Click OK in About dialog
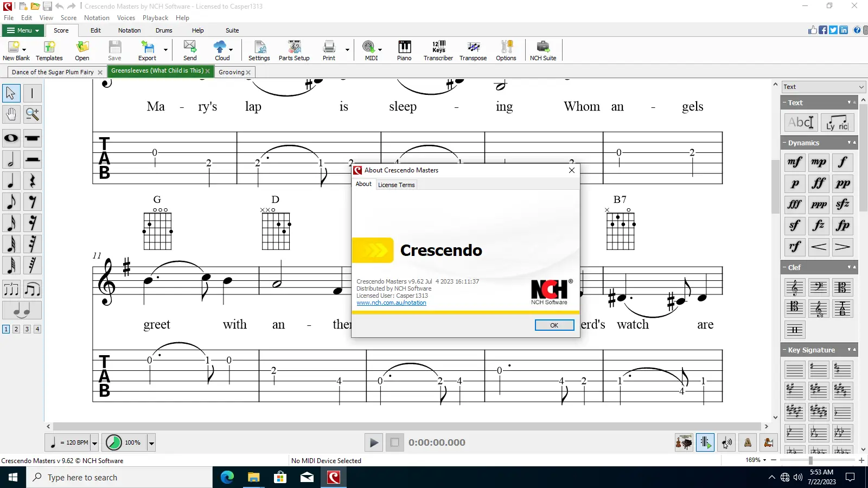Viewport: 868px width, 488px height. tap(554, 325)
